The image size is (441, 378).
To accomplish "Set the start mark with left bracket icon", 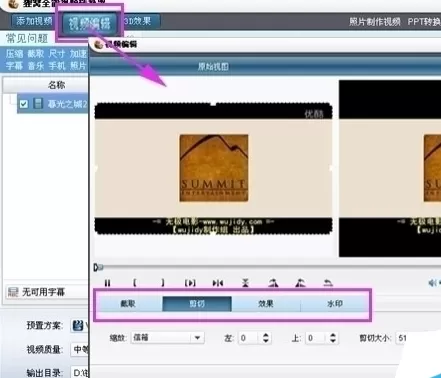I will pyautogui.click(x=134, y=283).
